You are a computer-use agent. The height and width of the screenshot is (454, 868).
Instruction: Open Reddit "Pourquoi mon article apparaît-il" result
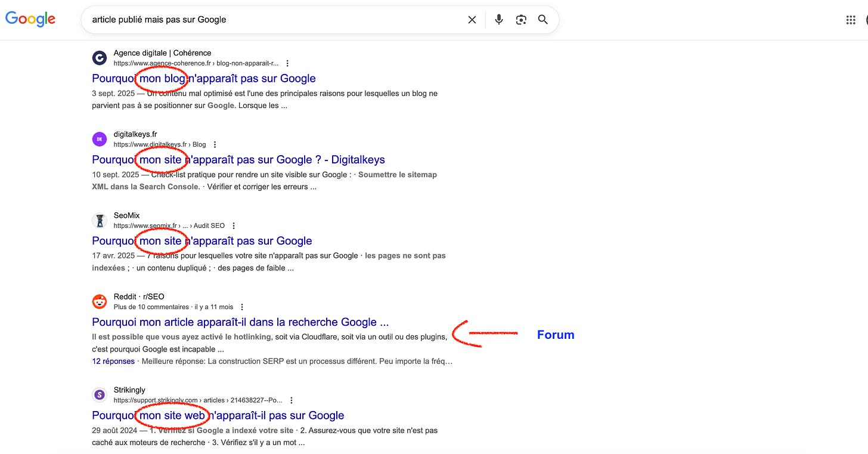tap(240, 322)
